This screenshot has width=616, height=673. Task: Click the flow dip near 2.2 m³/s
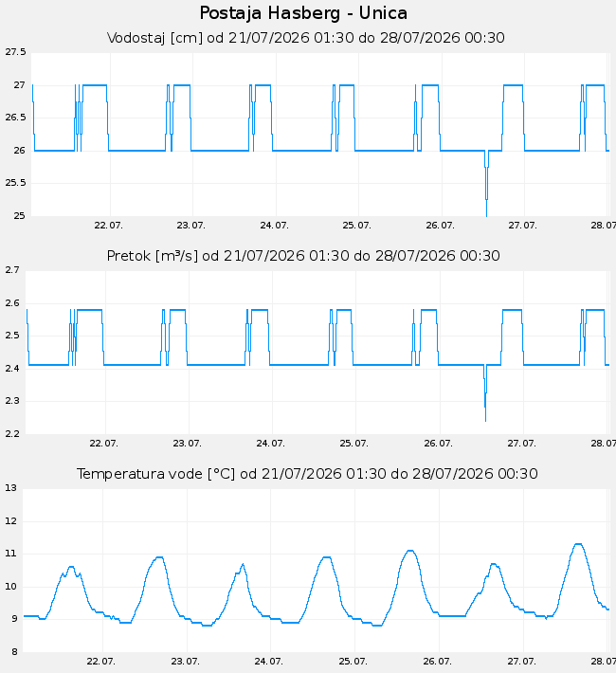coord(485,418)
